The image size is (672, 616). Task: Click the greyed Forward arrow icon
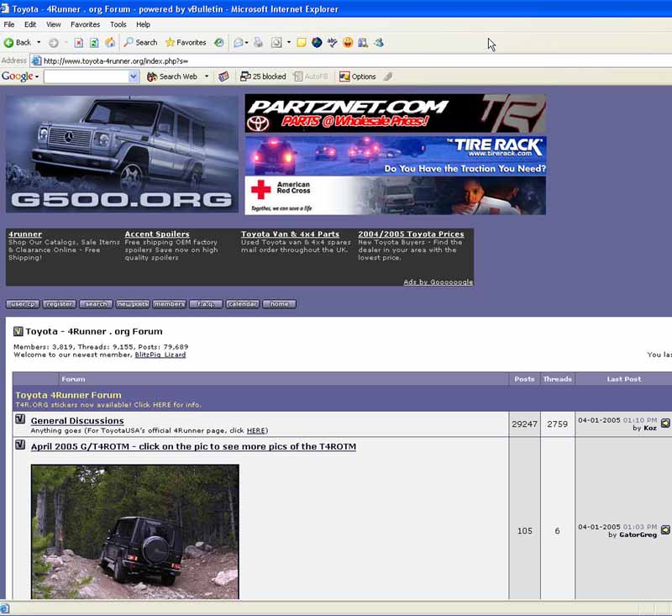[54, 42]
